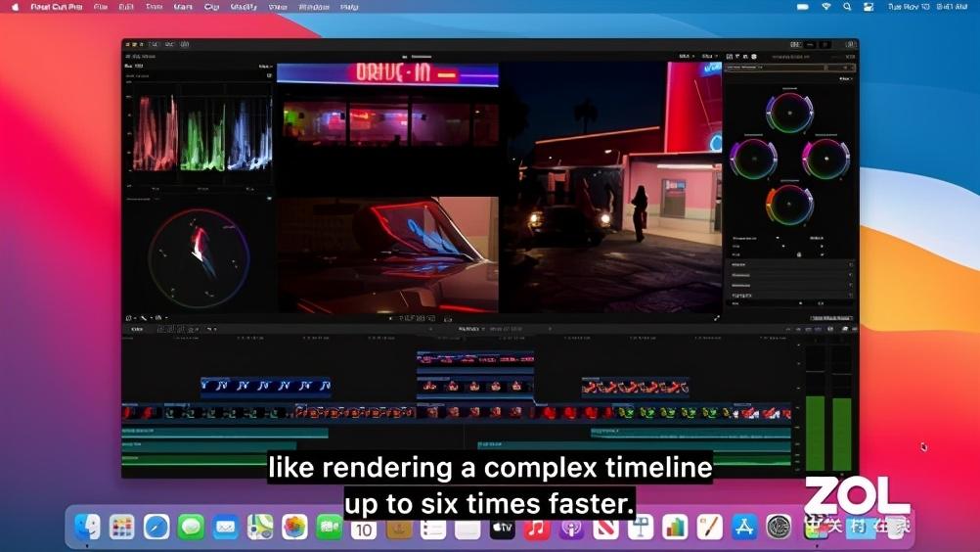Screen dimensions: 980x552
Task: Open Keynote from the Dock
Action: tap(640, 527)
